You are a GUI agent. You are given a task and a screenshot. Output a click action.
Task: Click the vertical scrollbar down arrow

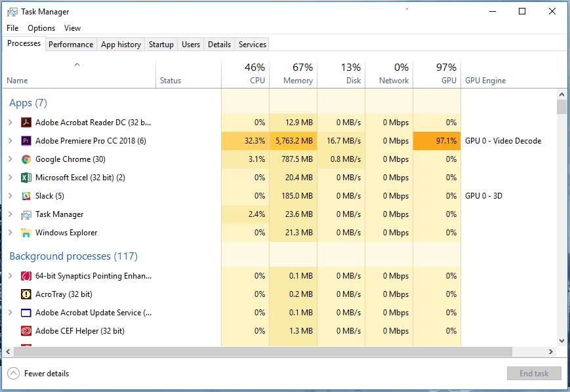point(561,341)
